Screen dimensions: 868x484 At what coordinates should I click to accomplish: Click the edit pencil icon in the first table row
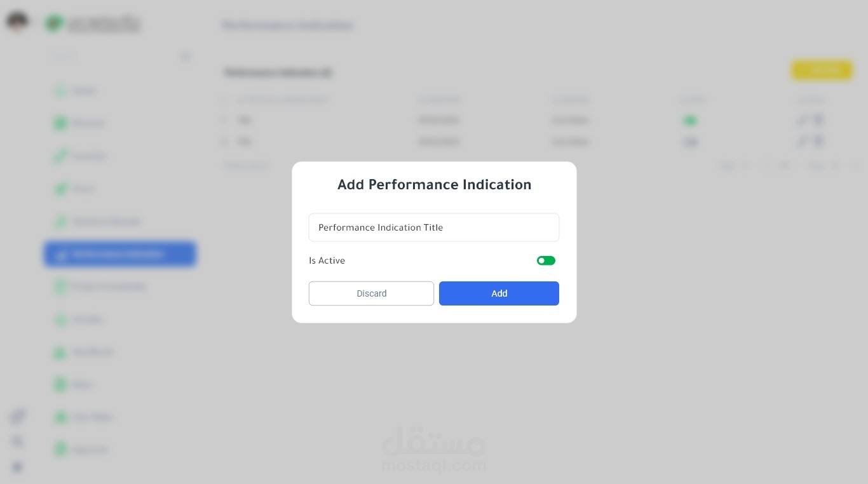click(x=803, y=120)
